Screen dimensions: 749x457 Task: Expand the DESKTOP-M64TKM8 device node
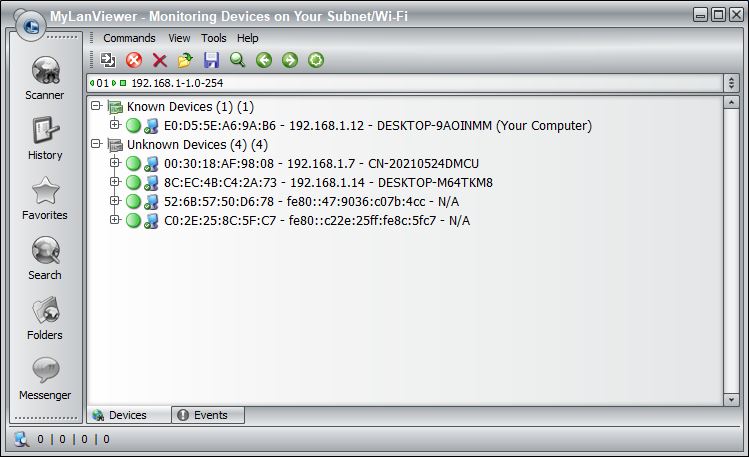coord(115,181)
